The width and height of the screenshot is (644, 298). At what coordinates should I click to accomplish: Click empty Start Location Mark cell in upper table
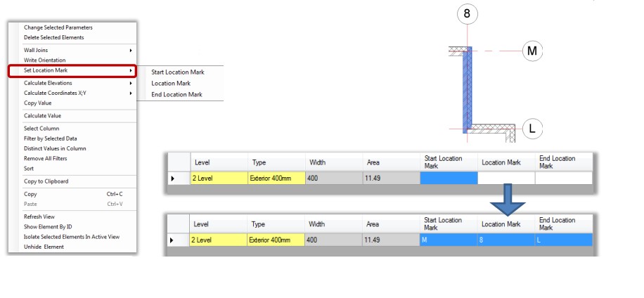pos(449,179)
